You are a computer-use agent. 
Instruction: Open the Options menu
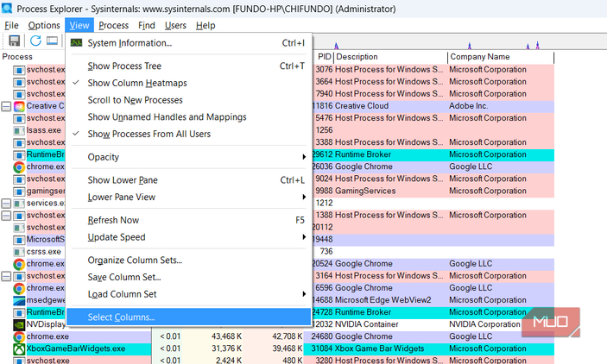[44, 26]
